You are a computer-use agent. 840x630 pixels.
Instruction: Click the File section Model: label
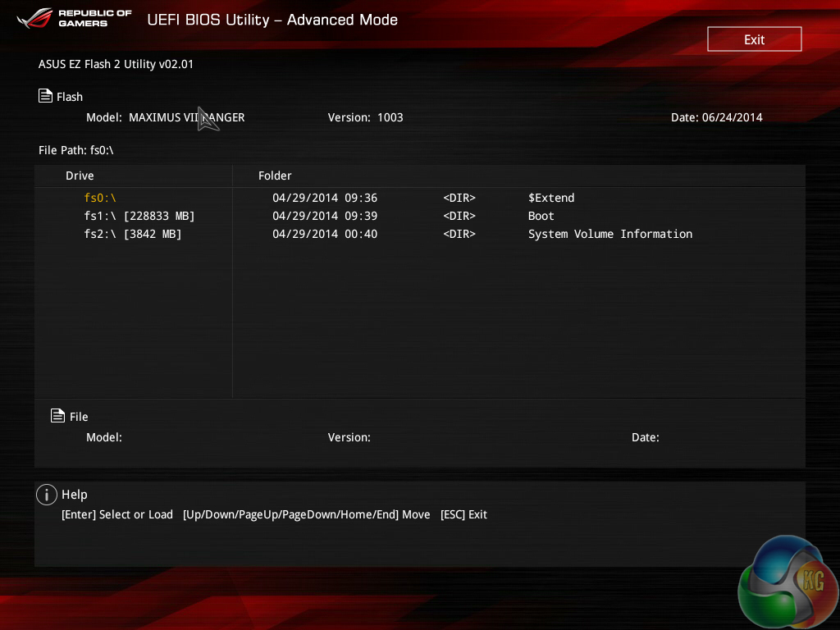104,437
